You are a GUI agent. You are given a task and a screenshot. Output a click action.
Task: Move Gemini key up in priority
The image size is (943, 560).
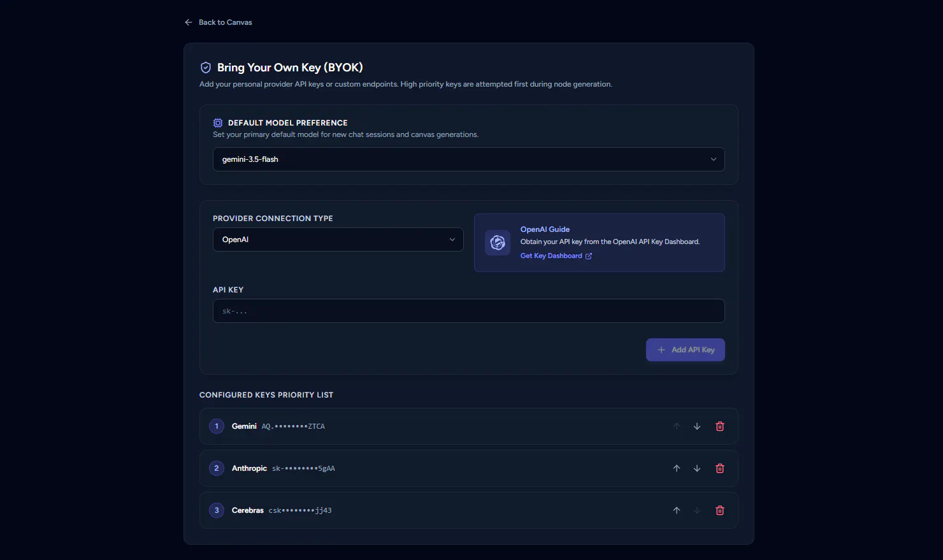[677, 426]
